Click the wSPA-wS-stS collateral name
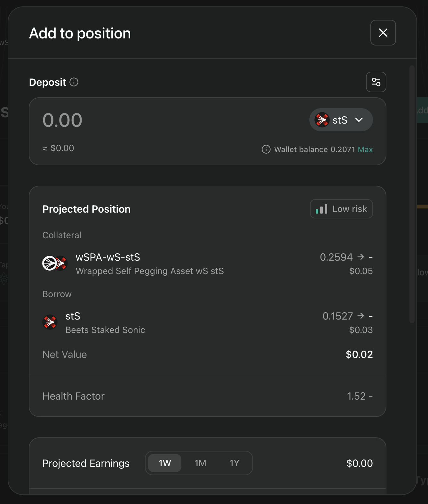 108,257
